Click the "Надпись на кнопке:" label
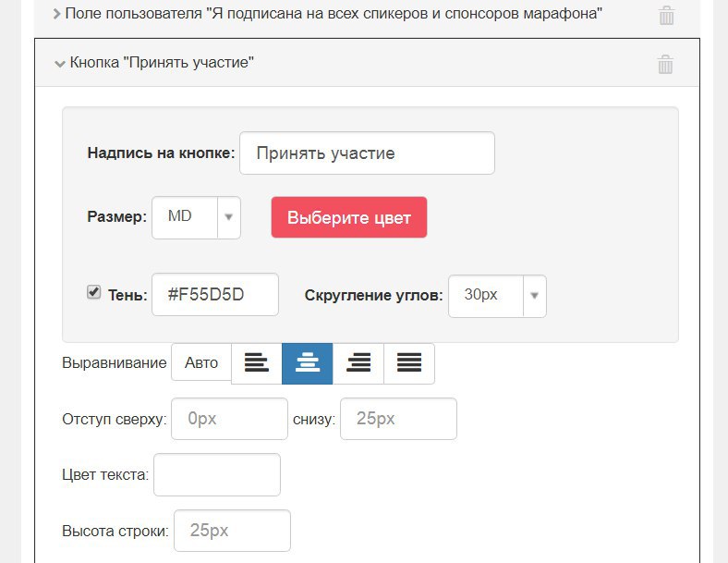728x563 pixels. point(161,153)
